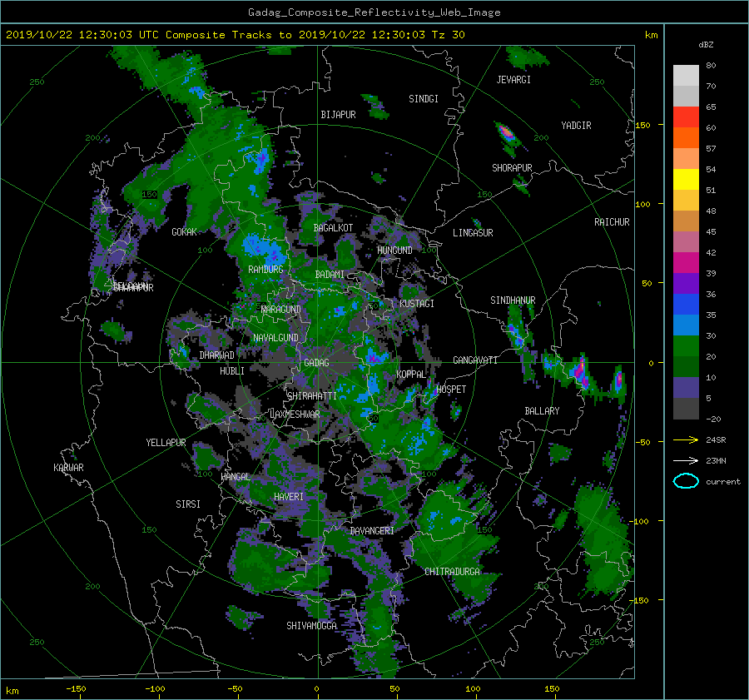Click the HOSPET city label
Image resolution: width=749 pixels, height=700 pixels.
[451, 390]
